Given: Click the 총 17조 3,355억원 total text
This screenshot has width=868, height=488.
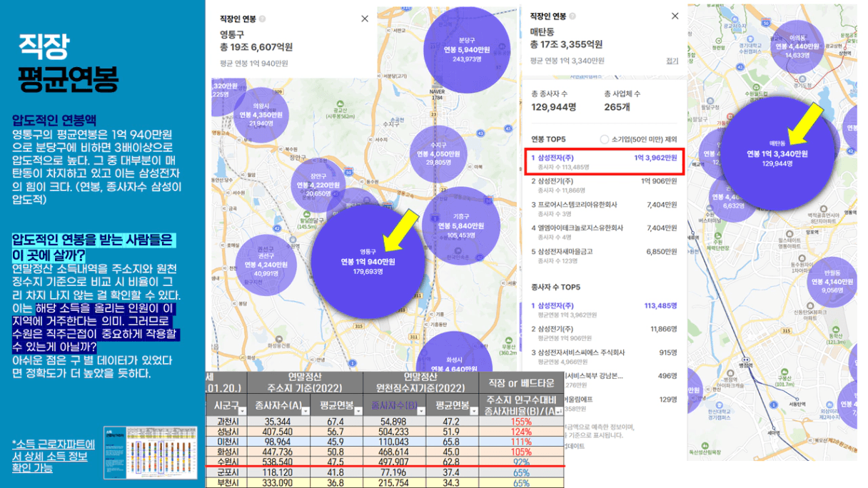Looking at the screenshot, I should tap(567, 44).
